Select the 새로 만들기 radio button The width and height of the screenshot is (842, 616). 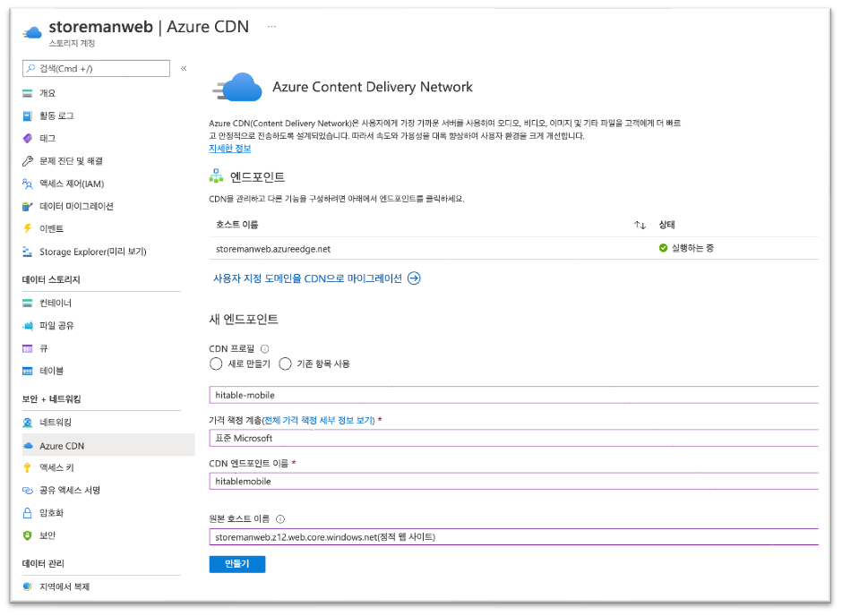[216, 364]
